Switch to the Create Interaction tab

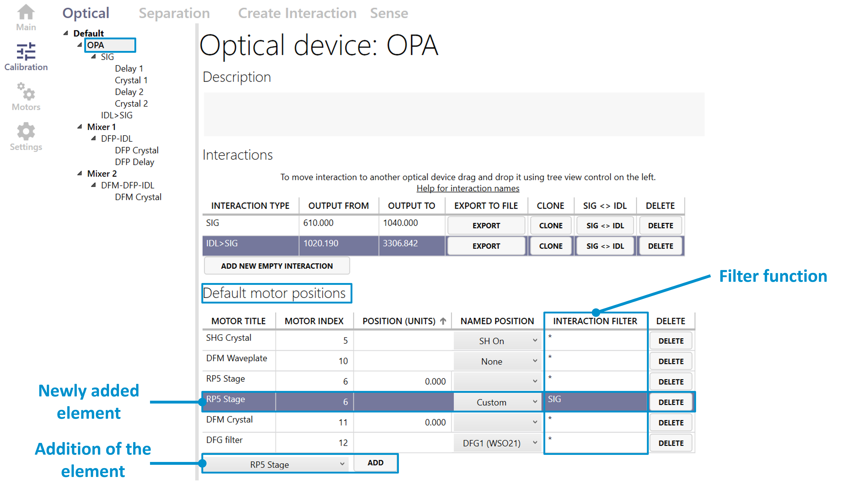pos(297,14)
